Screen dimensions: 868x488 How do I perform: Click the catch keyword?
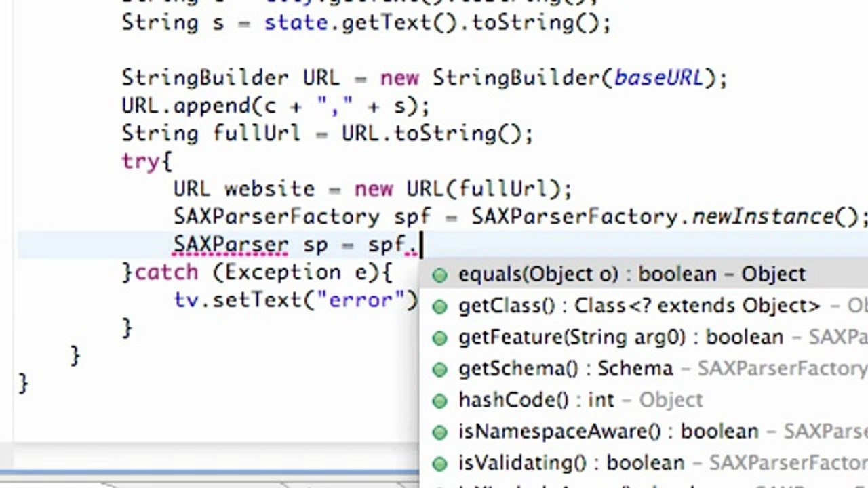(166, 272)
